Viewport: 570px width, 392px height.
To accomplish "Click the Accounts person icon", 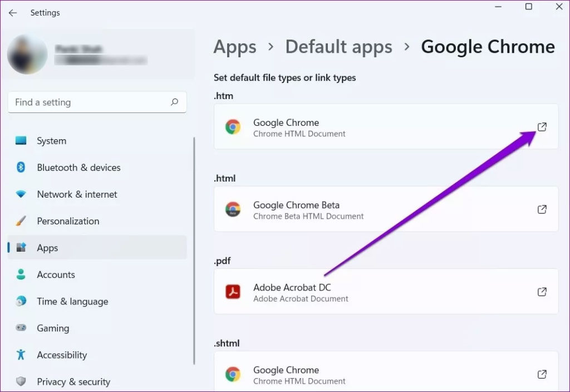I will 21,274.
